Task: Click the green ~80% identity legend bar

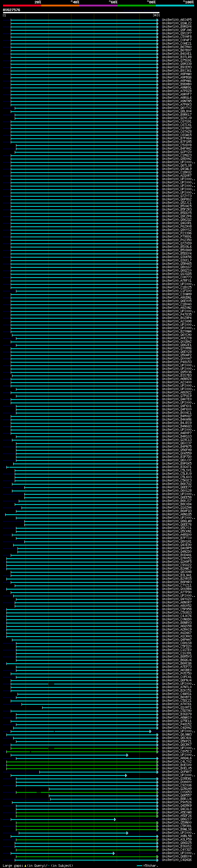Action: coord(137,6)
